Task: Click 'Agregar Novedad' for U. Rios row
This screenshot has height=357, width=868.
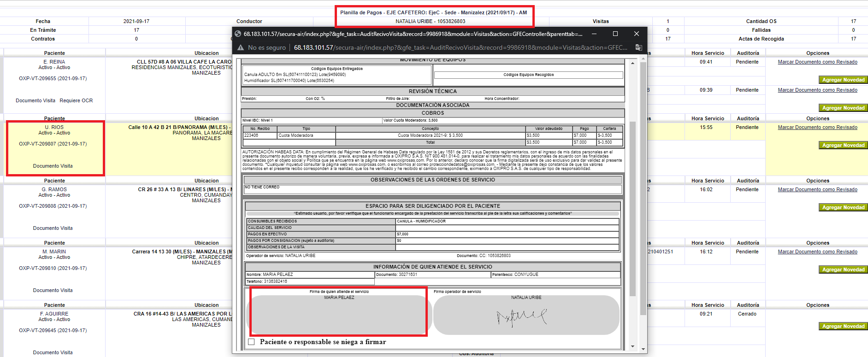Action: [843, 145]
